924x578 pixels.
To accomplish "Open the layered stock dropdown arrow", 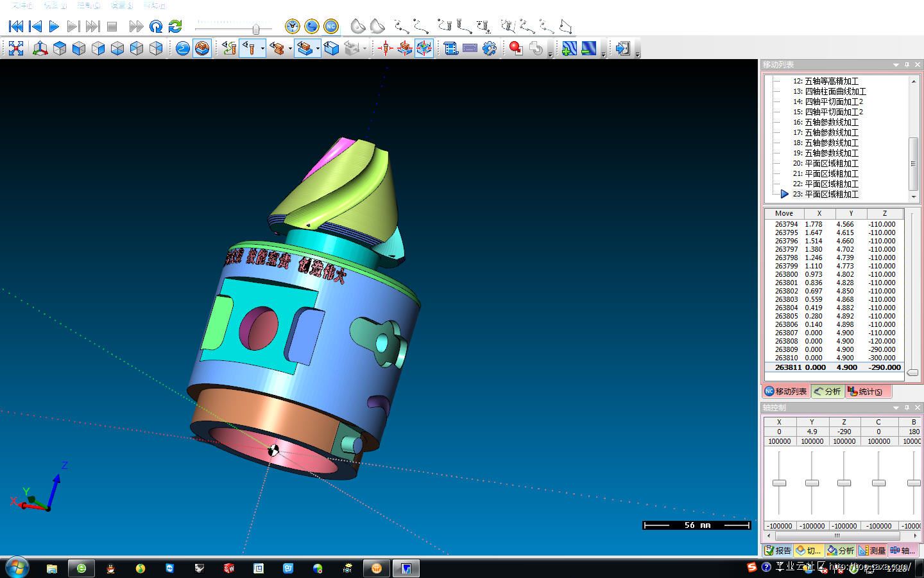I will (318, 49).
